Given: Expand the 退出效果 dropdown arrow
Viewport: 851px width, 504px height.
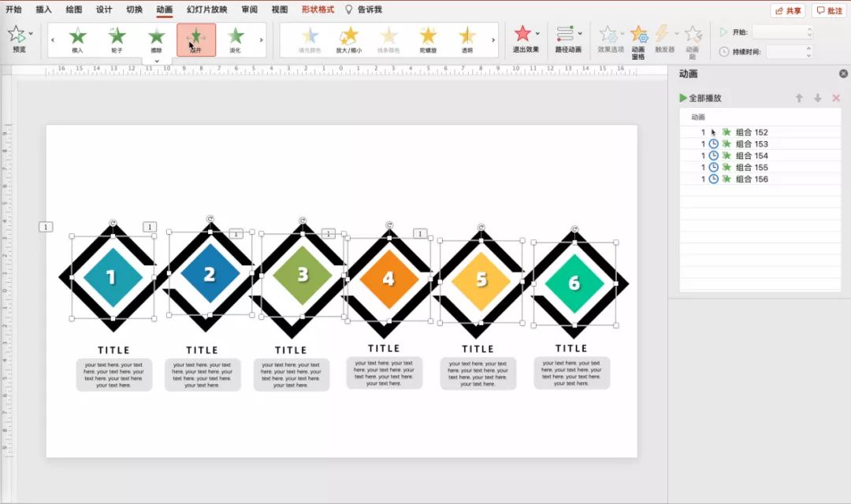Looking at the screenshot, I should point(538,33).
